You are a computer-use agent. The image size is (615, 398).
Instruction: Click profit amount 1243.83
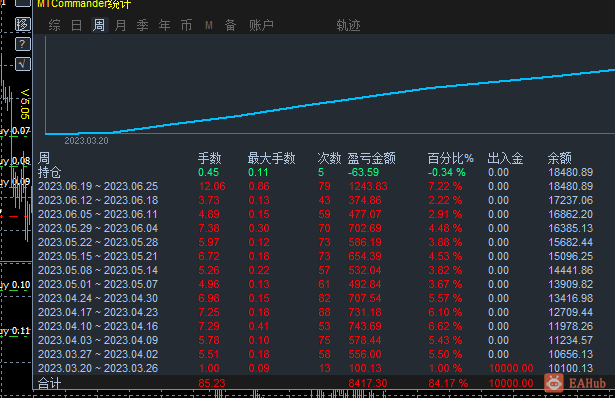(x=368, y=186)
